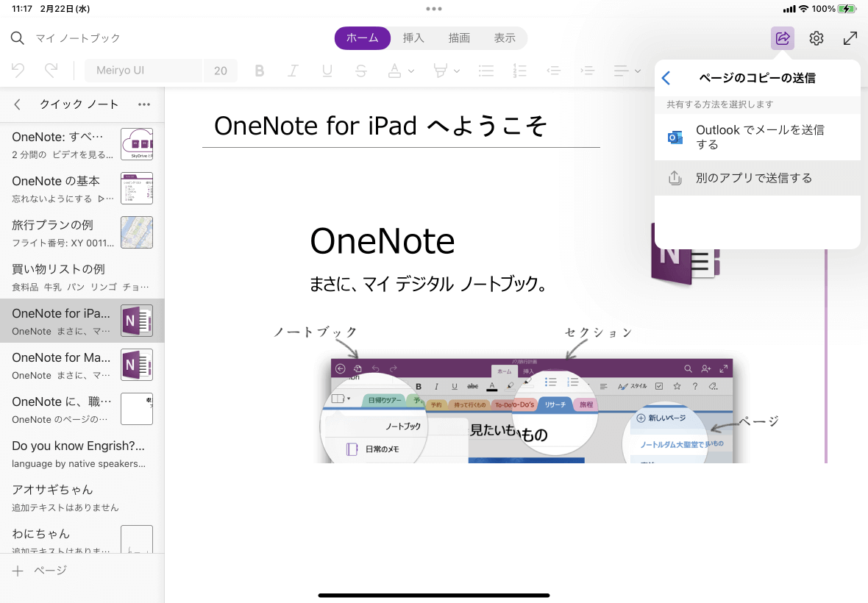Choose 別のアプリで送信する

757,178
